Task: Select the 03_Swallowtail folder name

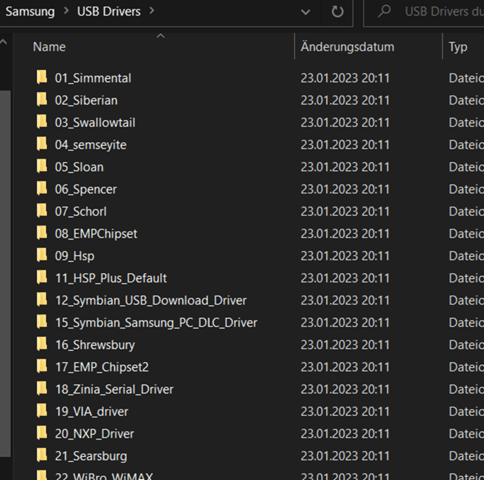Action: click(95, 123)
